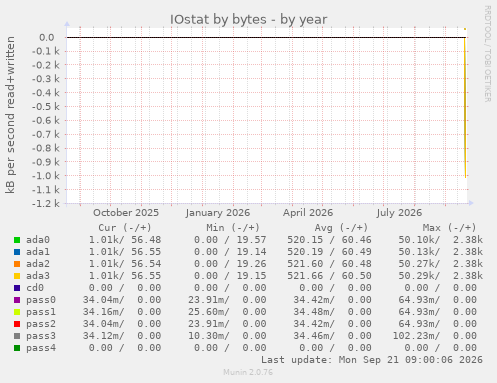Click the 'Last update' timestamp line
Image resolution: width=497 pixels, height=383 pixels.
pos(372,360)
